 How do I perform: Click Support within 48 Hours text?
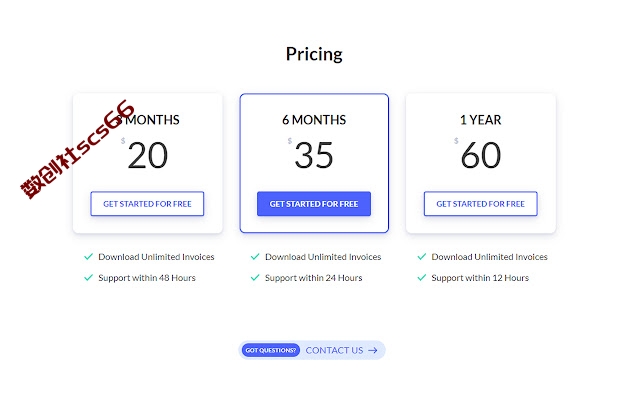(147, 278)
